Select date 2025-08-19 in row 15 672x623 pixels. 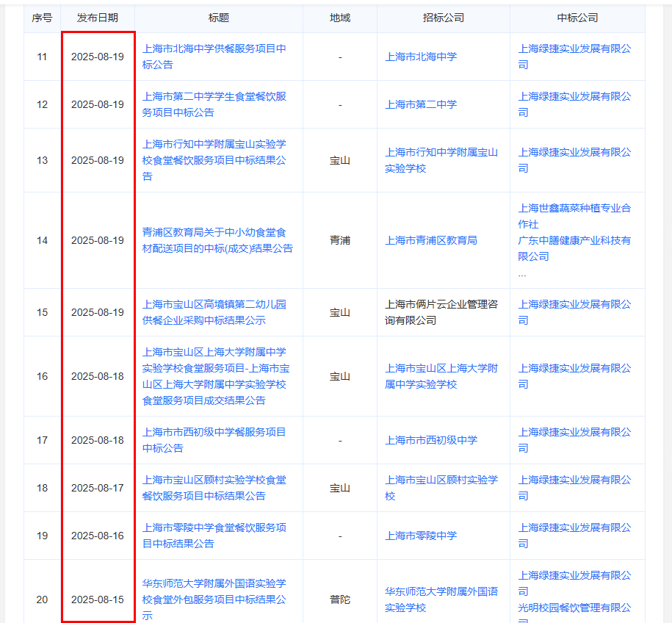click(x=97, y=312)
